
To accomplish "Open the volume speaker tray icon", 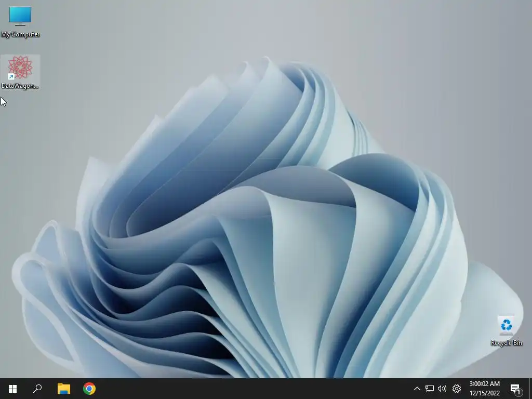I will point(442,389).
